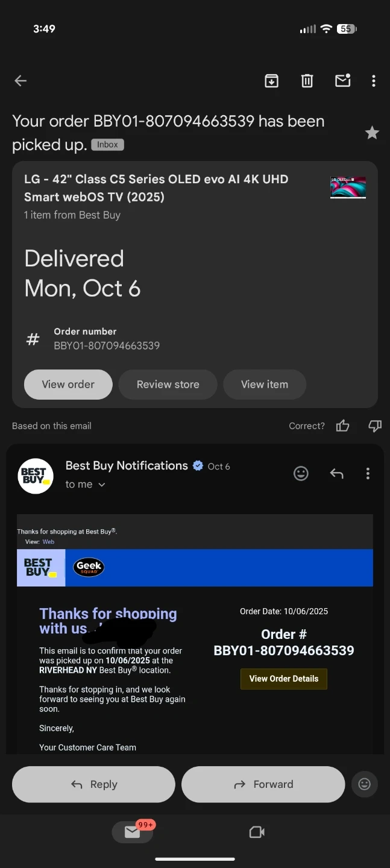Tap the Review store button

coord(168,385)
